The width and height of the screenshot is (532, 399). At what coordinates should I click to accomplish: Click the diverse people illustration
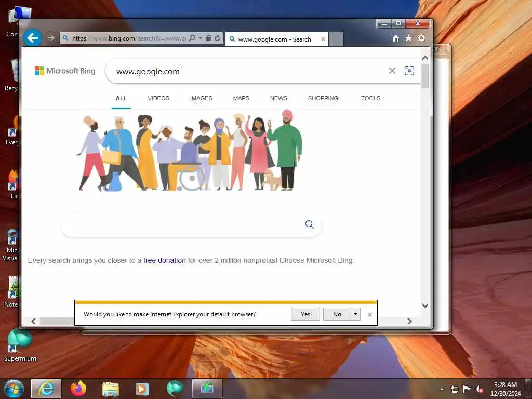(189, 150)
